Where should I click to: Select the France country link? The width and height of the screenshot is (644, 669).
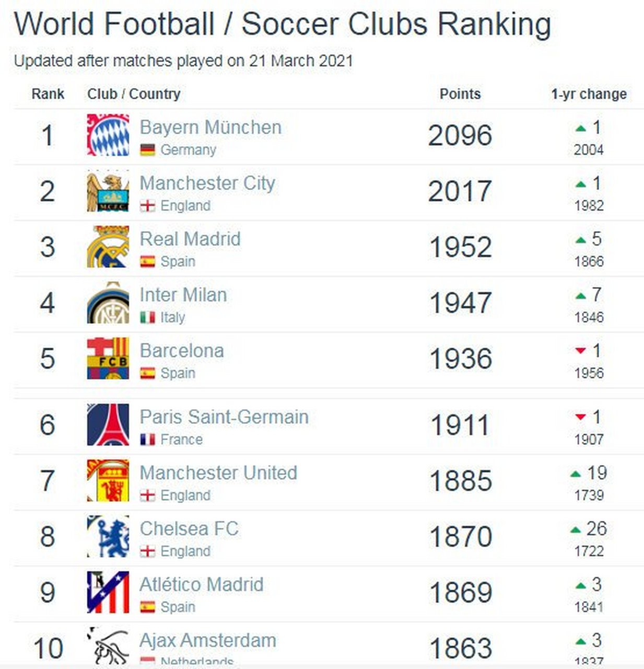(x=181, y=440)
